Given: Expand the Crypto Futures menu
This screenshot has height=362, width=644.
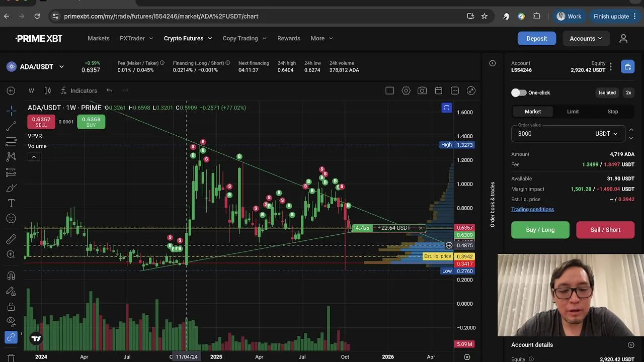Looking at the screenshot, I should [x=188, y=38].
